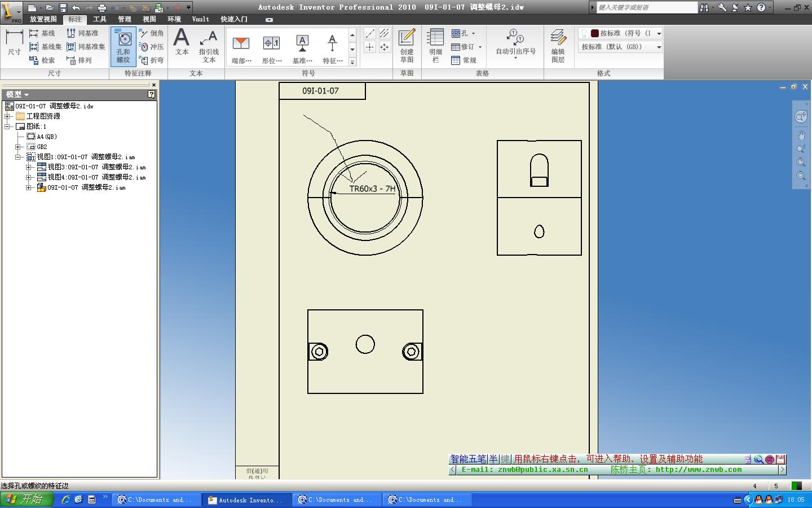Viewport: 812px width, 508px height.
Task: Open the 工具 ribbon tab
Action: pos(100,19)
